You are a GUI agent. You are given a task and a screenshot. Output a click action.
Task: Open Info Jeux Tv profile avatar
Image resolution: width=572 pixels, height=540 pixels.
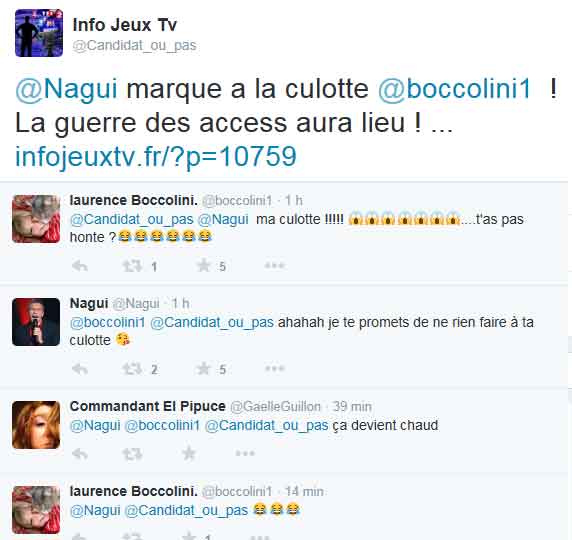(39, 33)
